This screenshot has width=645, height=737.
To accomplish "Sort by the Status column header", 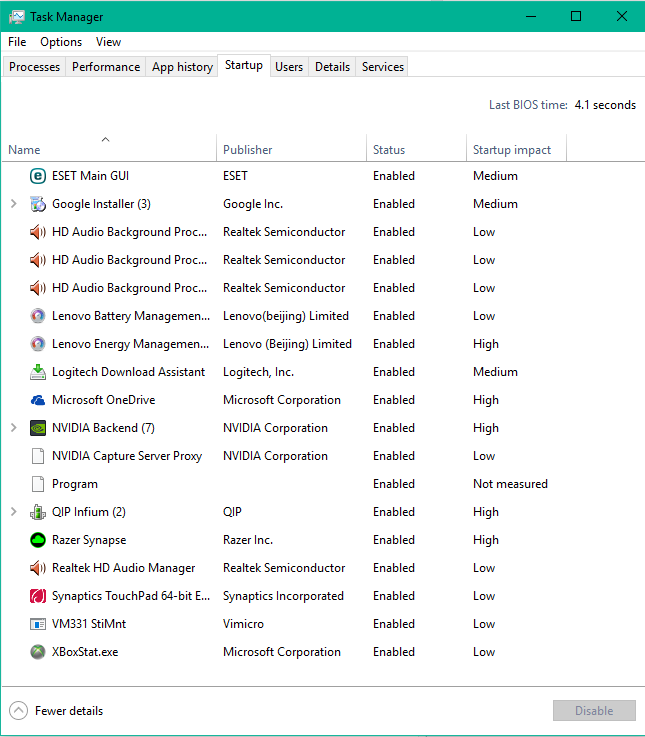I will pos(417,148).
